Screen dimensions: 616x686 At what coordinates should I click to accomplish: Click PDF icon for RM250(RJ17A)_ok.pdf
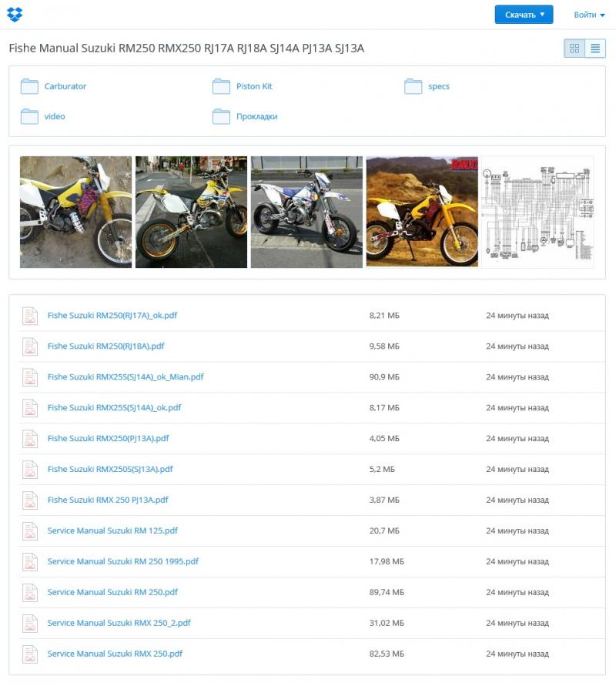(30, 316)
